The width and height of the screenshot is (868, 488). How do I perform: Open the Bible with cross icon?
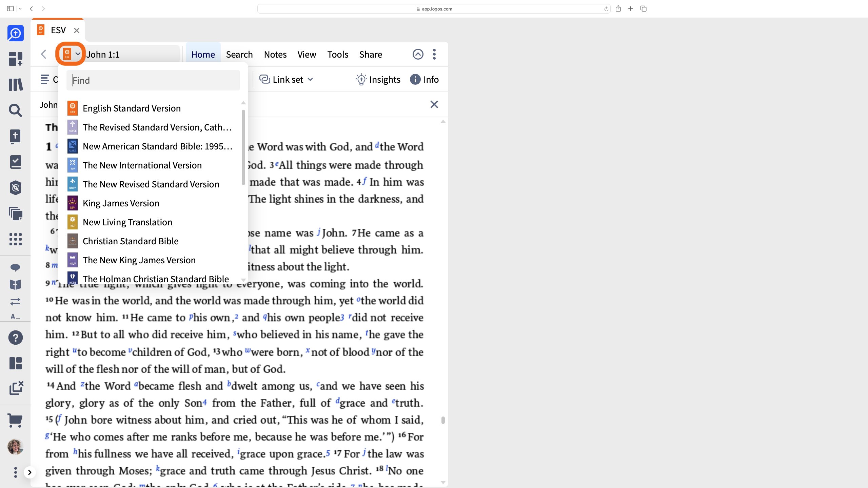(x=15, y=137)
